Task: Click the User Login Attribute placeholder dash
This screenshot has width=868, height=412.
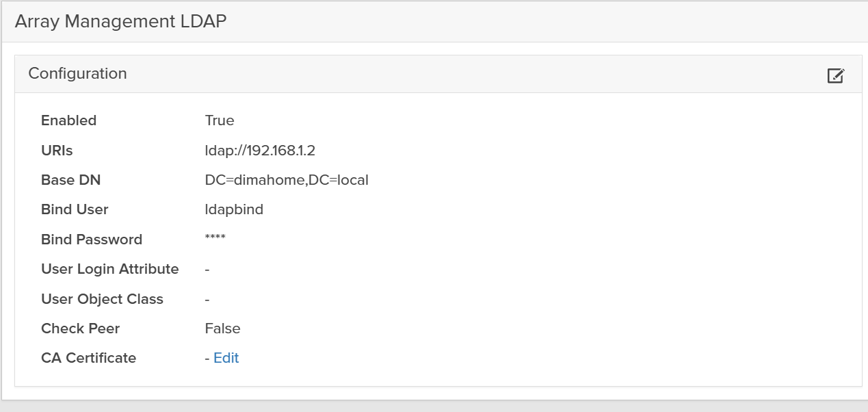Action: pyautogui.click(x=207, y=269)
